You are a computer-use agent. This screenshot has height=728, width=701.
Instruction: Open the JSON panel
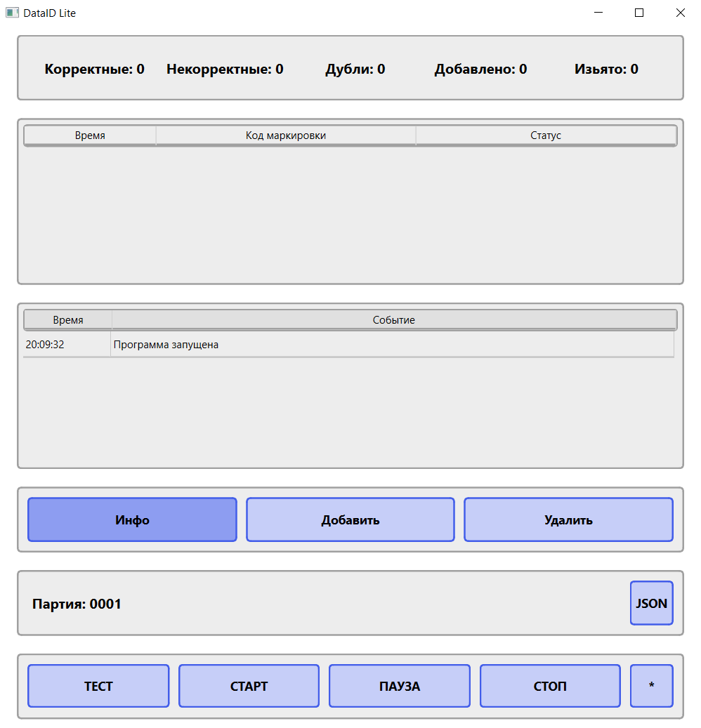[x=651, y=603]
